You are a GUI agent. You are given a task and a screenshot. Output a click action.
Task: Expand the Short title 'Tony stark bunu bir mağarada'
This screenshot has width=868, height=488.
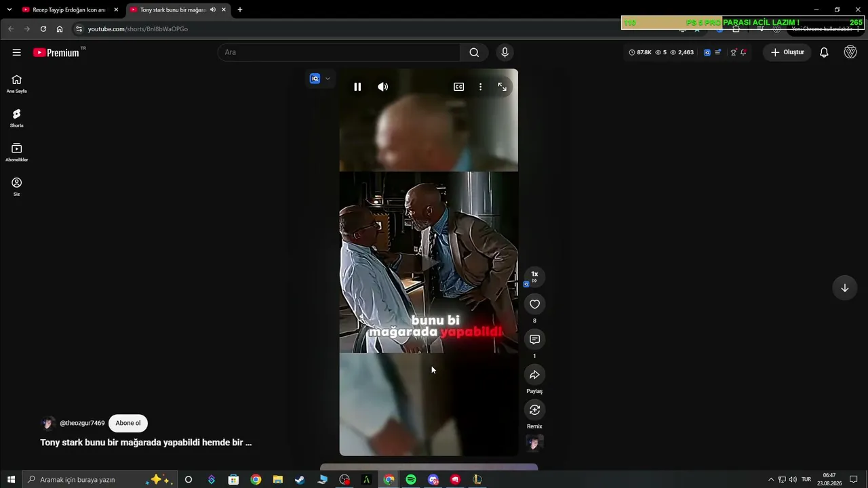click(146, 443)
